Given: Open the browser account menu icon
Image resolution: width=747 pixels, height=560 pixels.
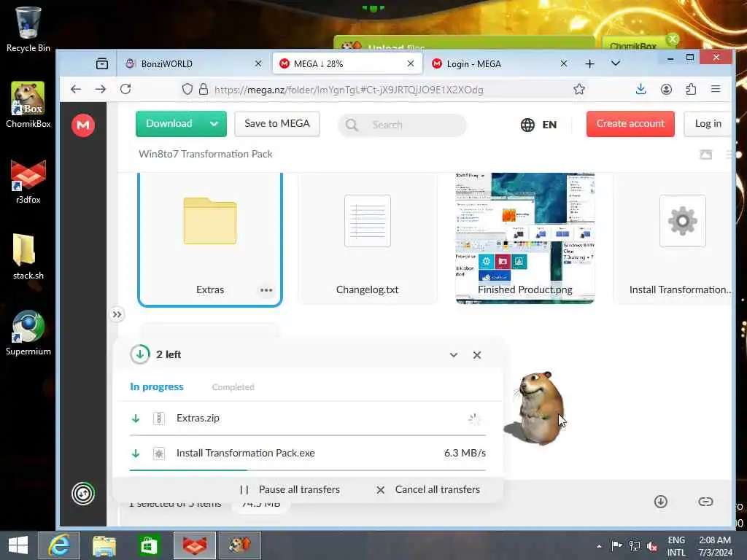Looking at the screenshot, I should [x=666, y=89].
